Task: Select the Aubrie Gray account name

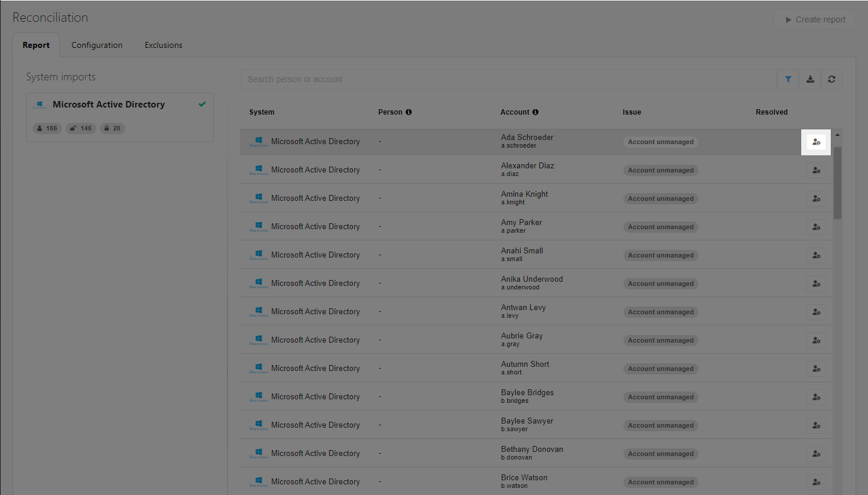Action: [522, 336]
